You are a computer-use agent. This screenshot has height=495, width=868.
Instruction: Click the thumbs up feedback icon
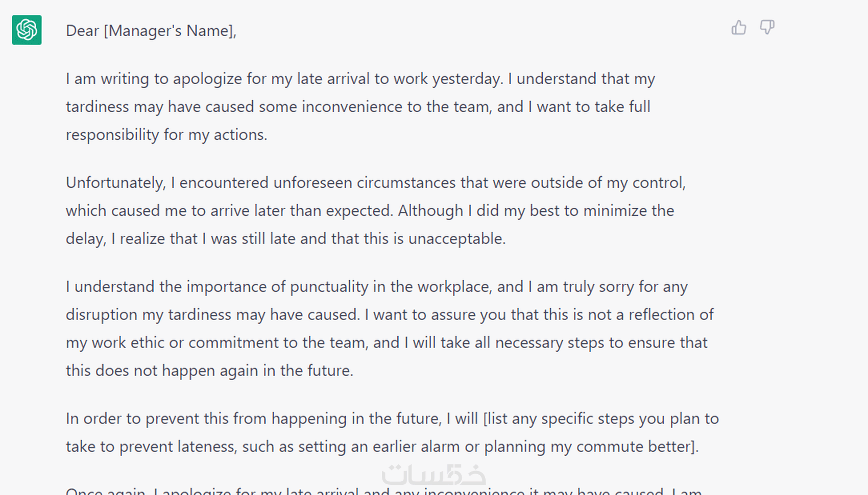pyautogui.click(x=738, y=28)
